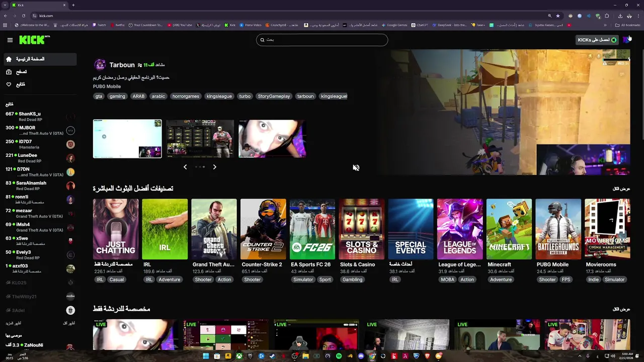Click MOBA tag under League of Legends
The width and height of the screenshot is (644, 362).
coord(447,280)
